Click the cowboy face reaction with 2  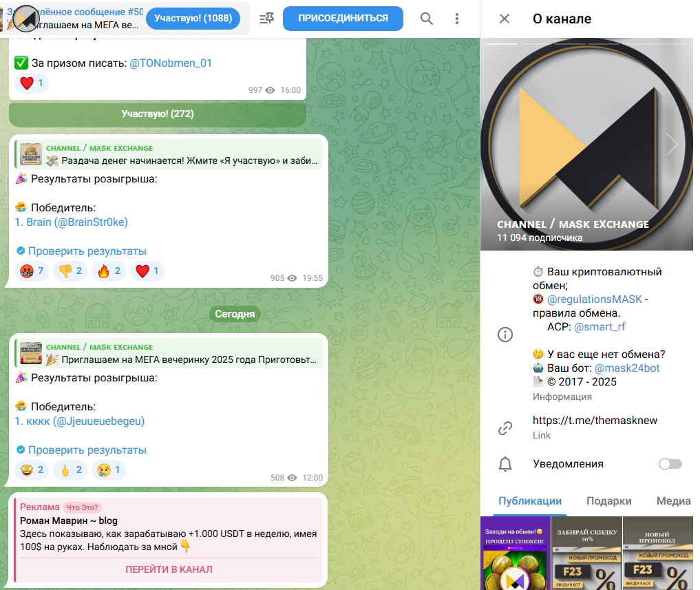[x=31, y=470]
